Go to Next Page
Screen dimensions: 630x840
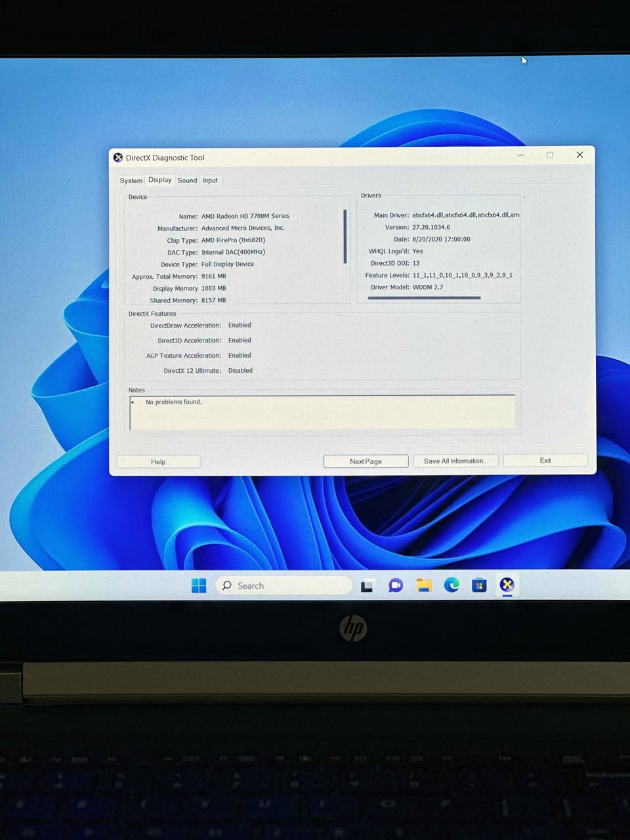(x=366, y=461)
